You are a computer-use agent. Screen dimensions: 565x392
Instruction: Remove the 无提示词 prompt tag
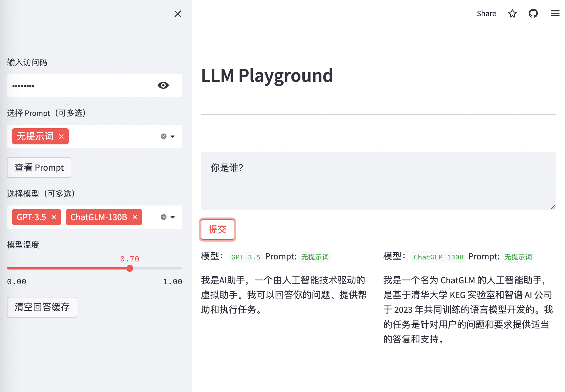coord(61,136)
